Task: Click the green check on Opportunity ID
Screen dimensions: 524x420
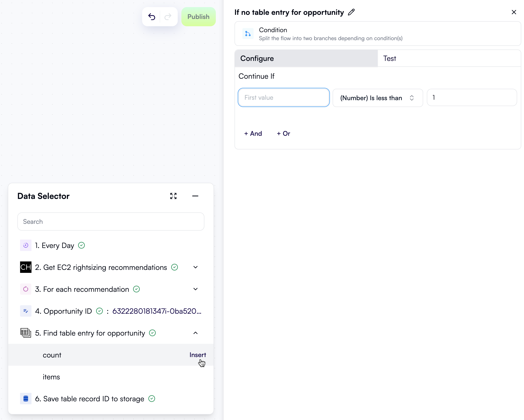Action: point(99,311)
